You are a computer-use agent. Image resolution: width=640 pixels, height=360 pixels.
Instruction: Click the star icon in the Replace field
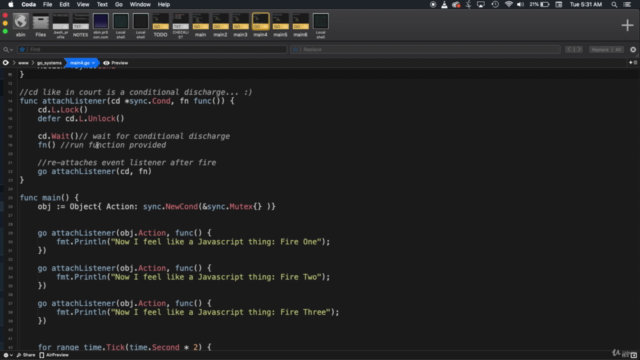pos(296,49)
